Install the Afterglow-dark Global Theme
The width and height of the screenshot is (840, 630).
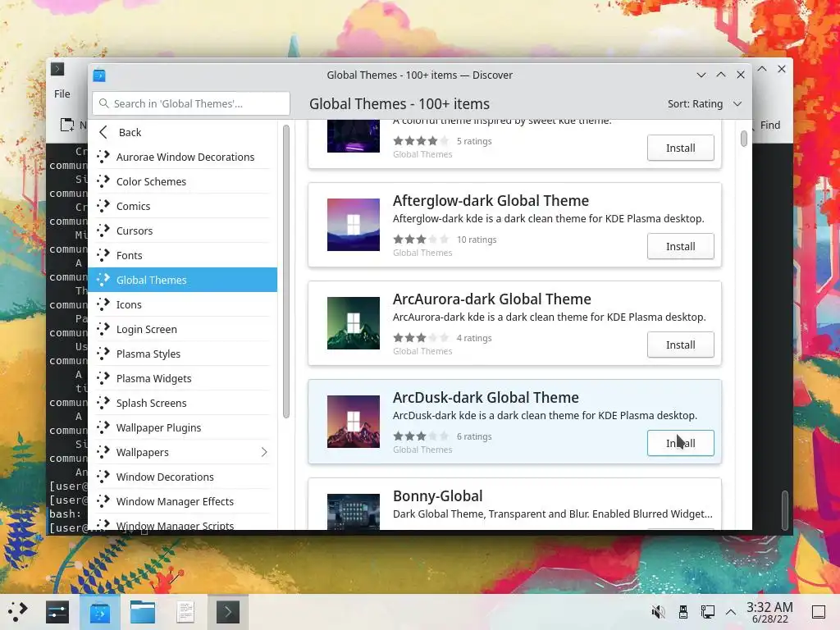click(680, 246)
